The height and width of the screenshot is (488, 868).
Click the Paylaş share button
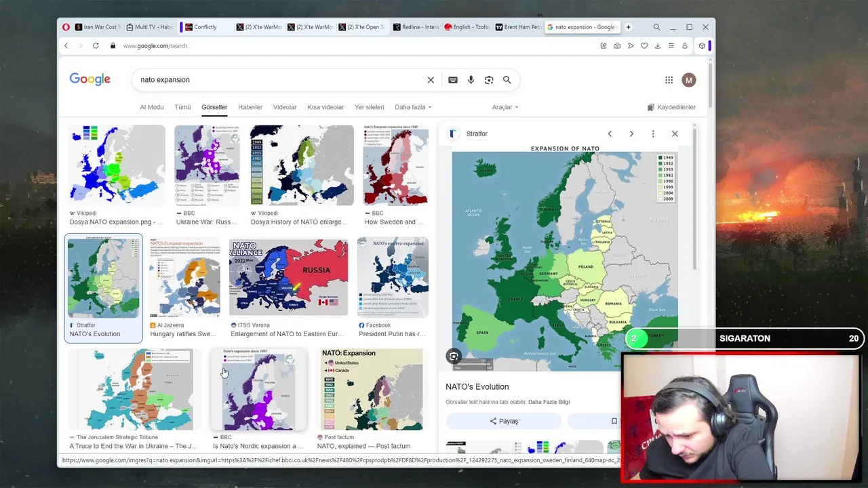(x=504, y=421)
